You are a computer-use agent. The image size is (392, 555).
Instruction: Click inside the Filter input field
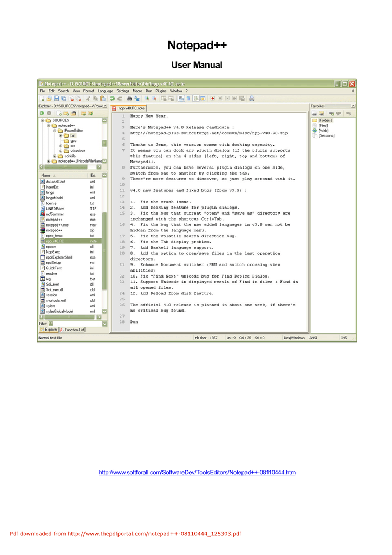coord(75,324)
